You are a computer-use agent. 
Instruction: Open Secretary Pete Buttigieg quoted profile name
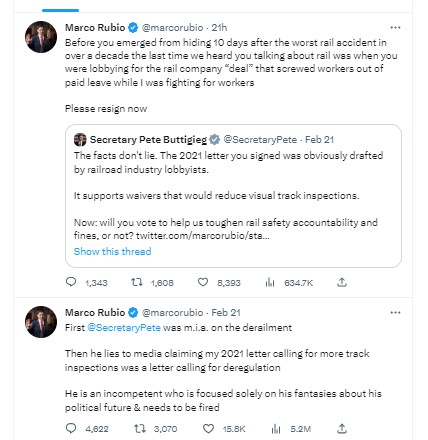coord(148,140)
